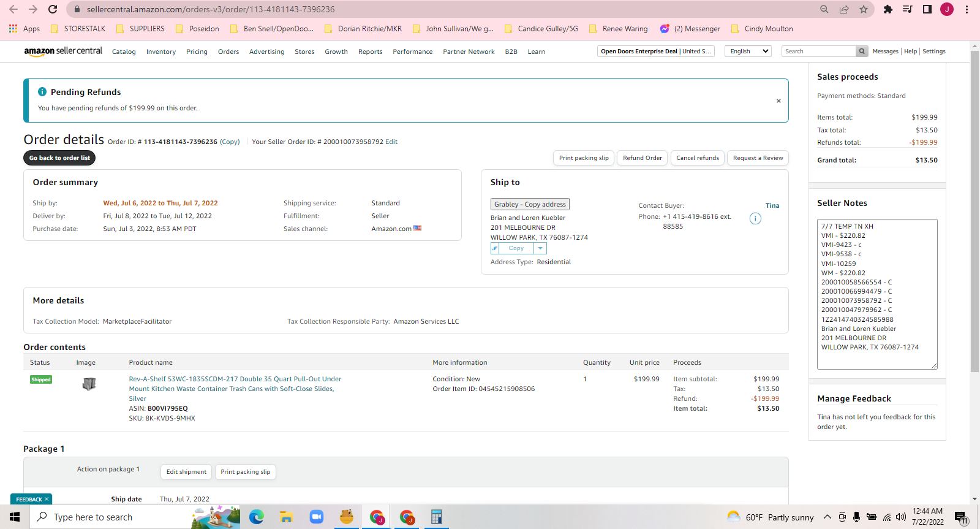The height and width of the screenshot is (529, 980).
Task: Open the Performance menu
Action: [412, 51]
